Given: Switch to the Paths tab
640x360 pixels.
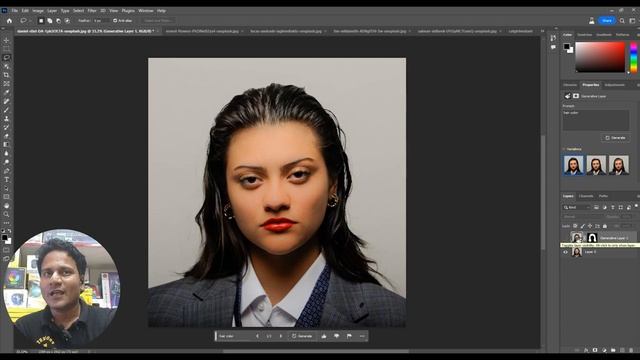Looking at the screenshot, I should [x=603, y=196].
